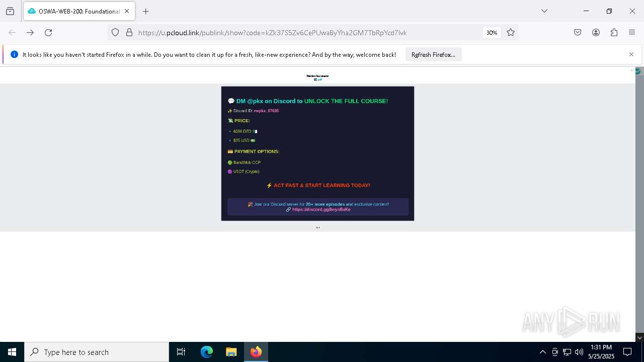The height and width of the screenshot is (362, 644).
Task: Select the OSWA-WEB-200 Foundational tab
Action: [x=78, y=11]
